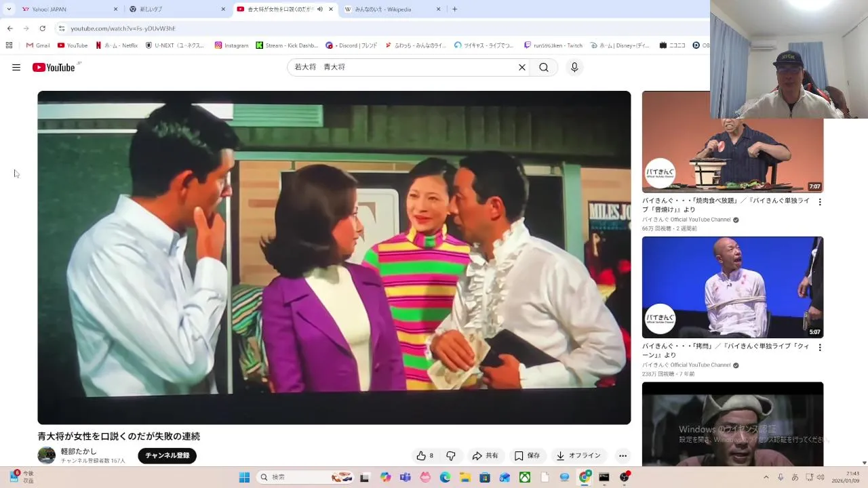
Task: Click the youtube.com address bar URL
Action: pyautogui.click(x=123, y=28)
